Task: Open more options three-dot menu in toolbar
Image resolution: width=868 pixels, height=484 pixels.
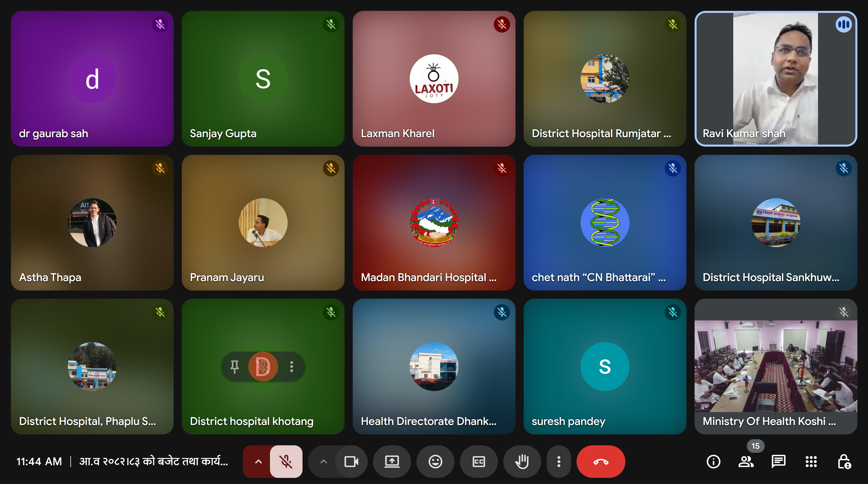Action: coord(559,461)
